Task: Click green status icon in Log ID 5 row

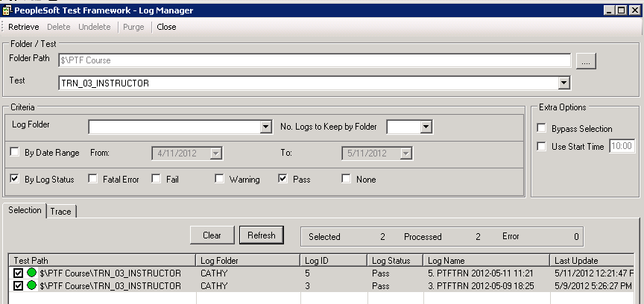Action: 31,273
